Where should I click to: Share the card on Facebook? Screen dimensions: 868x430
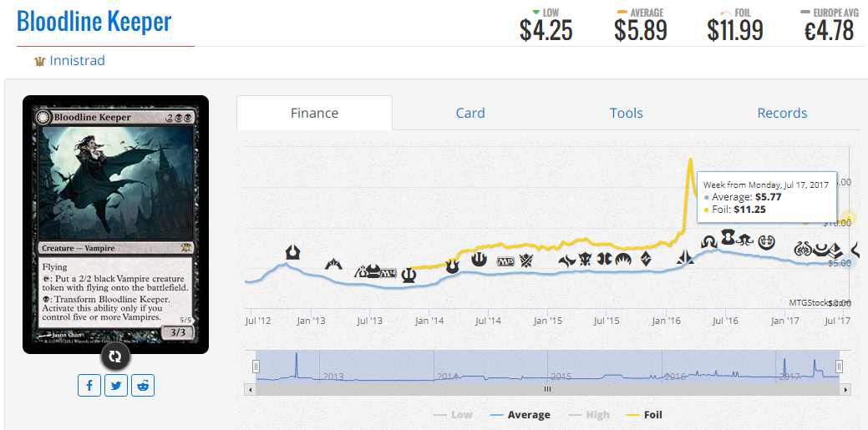(89, 385)
